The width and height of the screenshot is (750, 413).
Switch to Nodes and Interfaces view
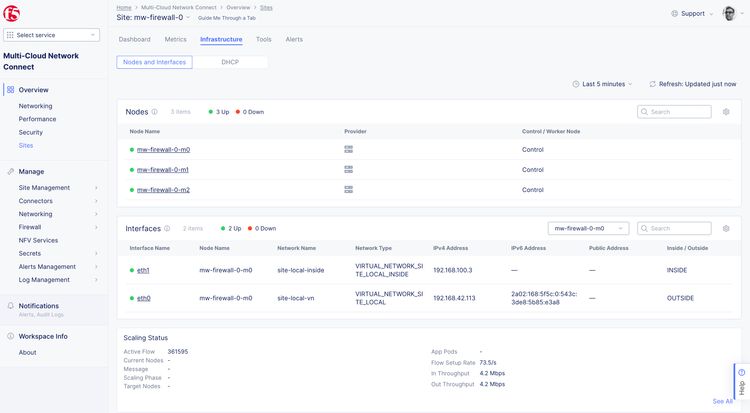point(155,62)
